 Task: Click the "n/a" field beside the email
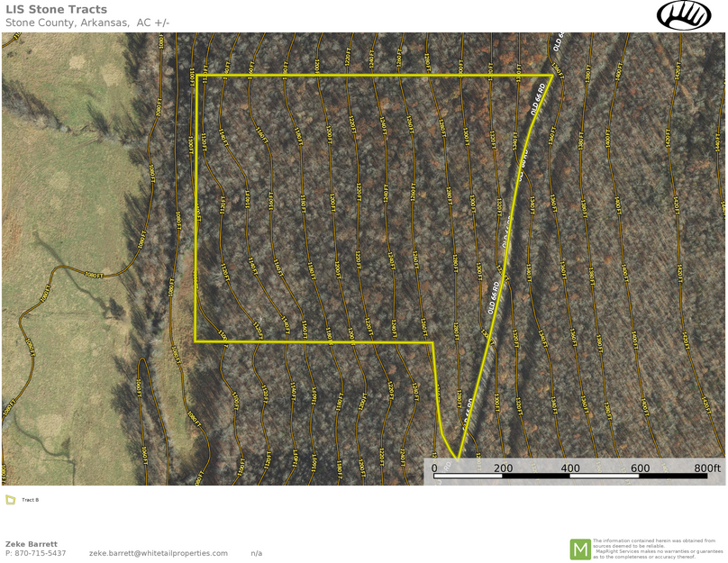tap(255, 553)
